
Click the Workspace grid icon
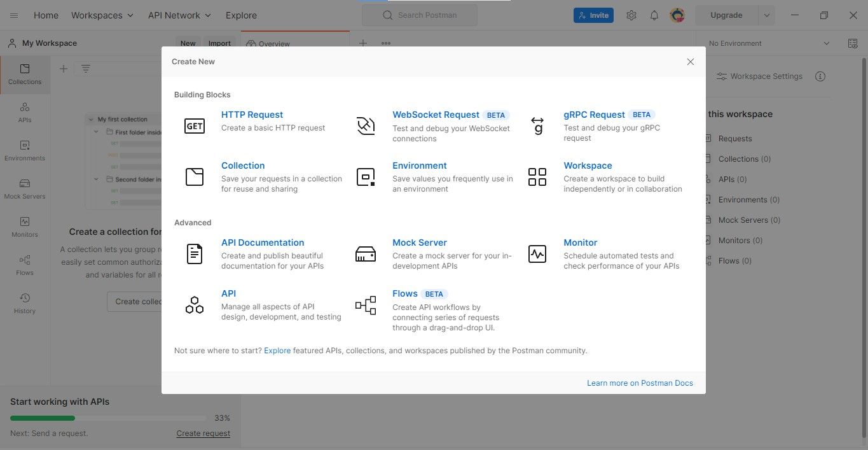(x=537, y=177)
